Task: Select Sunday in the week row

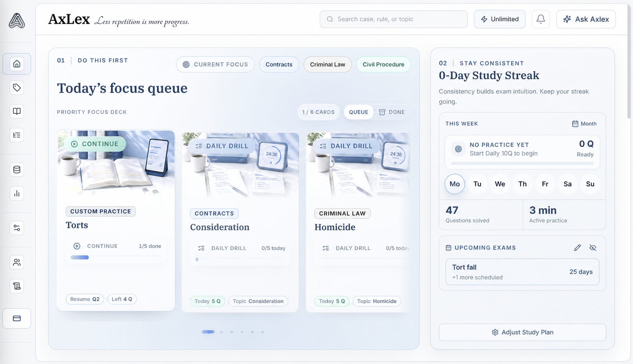Action: coord(590,184)
